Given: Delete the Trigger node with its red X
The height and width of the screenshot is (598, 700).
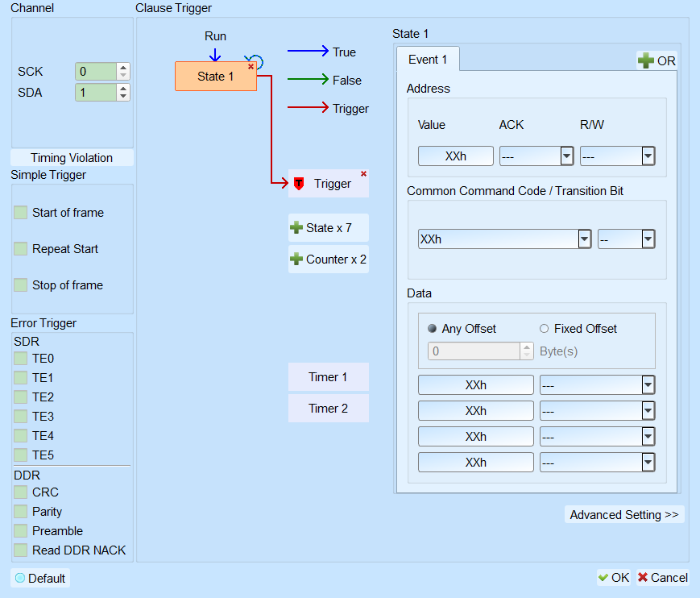Looking at the screenshot, I should click(x=364, y=174).
